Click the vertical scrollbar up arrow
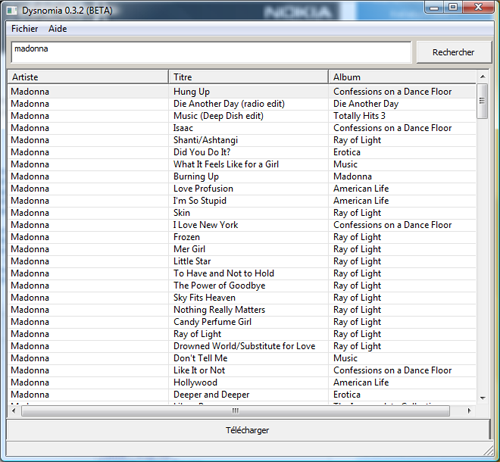 click(x=482, y=77)
